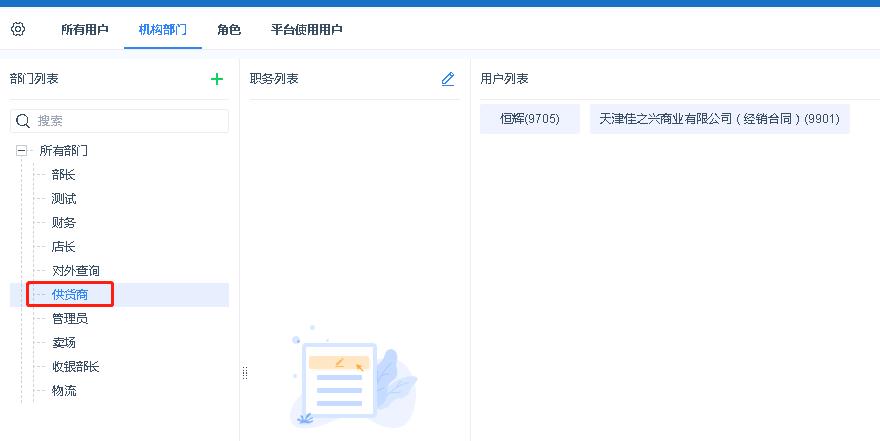This screenshot has width=880, height=441.
Task: Collapse the 所有部门 tree node
Action: (22, 150)
